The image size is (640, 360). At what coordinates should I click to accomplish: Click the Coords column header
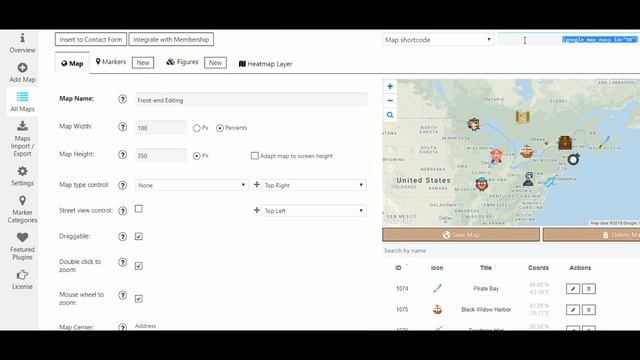point(538,268)
